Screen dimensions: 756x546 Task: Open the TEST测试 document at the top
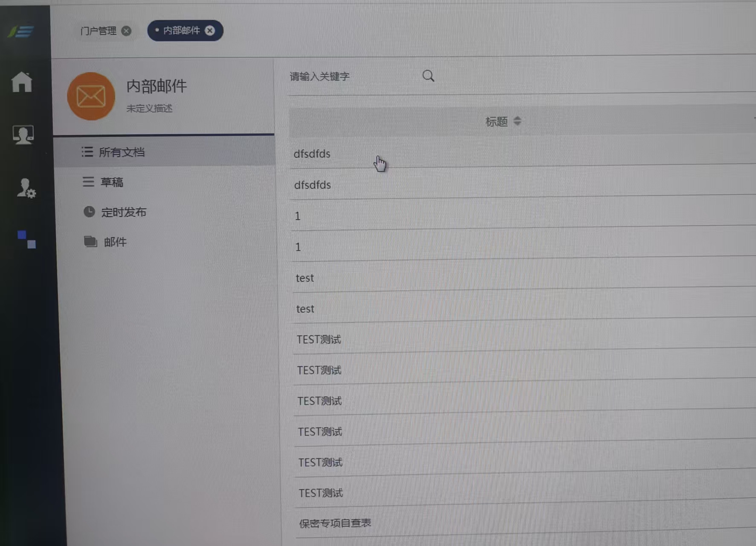click(319, 339)
